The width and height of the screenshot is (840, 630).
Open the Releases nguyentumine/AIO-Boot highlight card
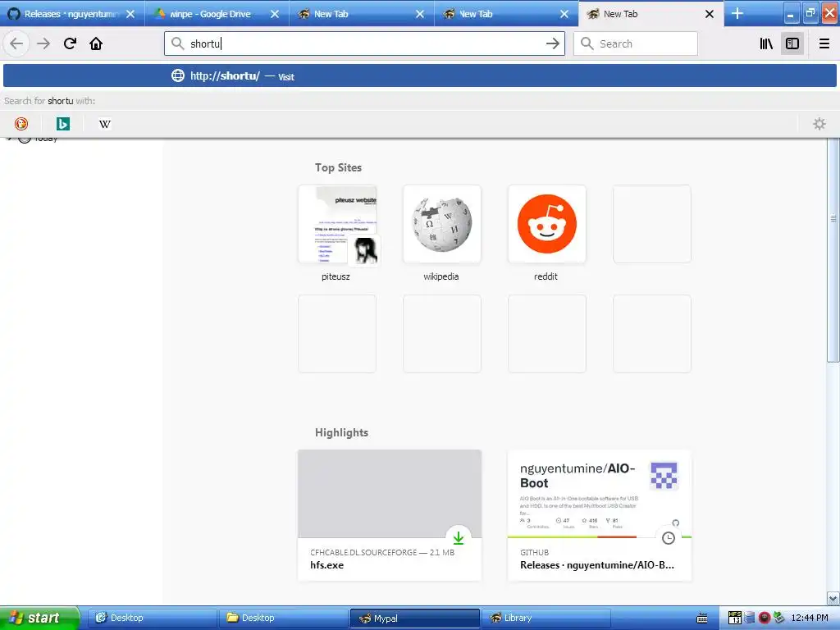600,515
